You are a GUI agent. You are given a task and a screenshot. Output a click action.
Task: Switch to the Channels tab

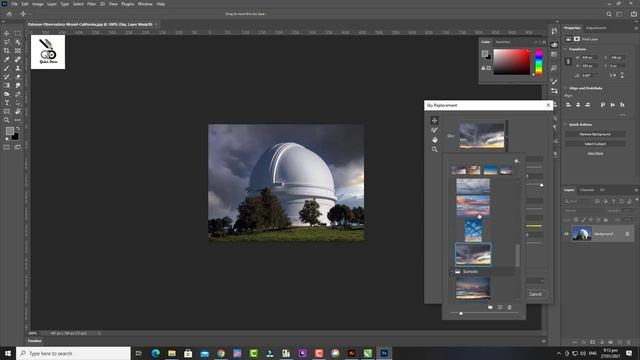click(x=587, y=190)
